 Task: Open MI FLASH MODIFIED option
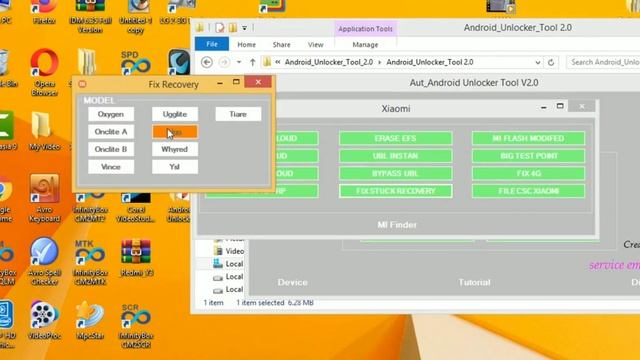click(529, 138)
